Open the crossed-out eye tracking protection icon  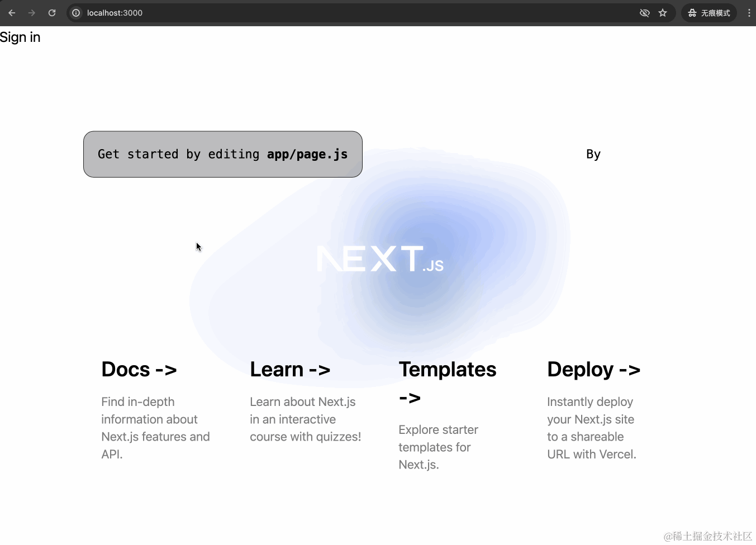tap(644, 13)
